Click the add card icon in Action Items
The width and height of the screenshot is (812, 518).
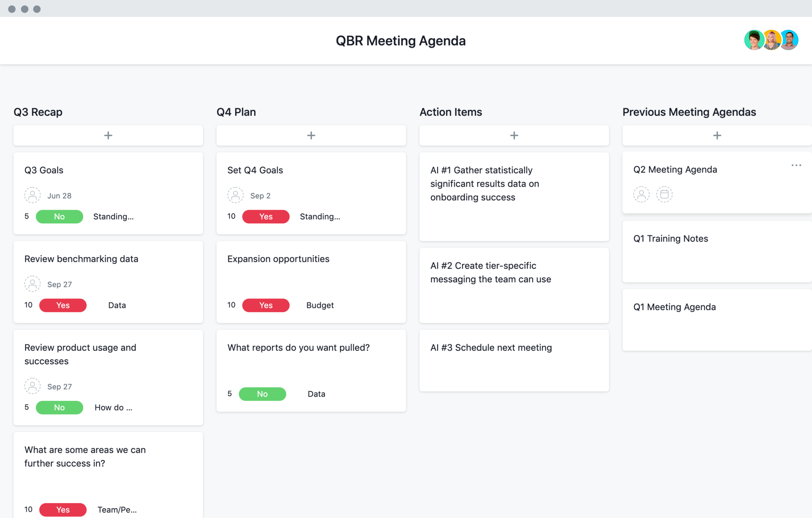tap(514, 135)
